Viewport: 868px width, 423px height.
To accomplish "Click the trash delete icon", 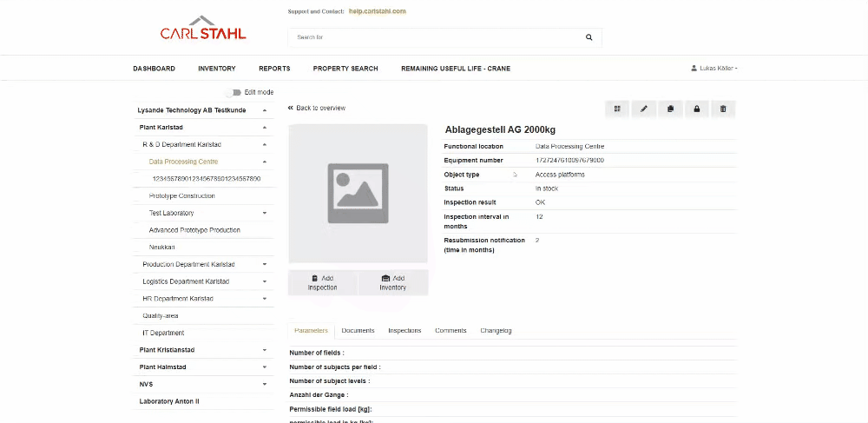I will coord(722,109).
